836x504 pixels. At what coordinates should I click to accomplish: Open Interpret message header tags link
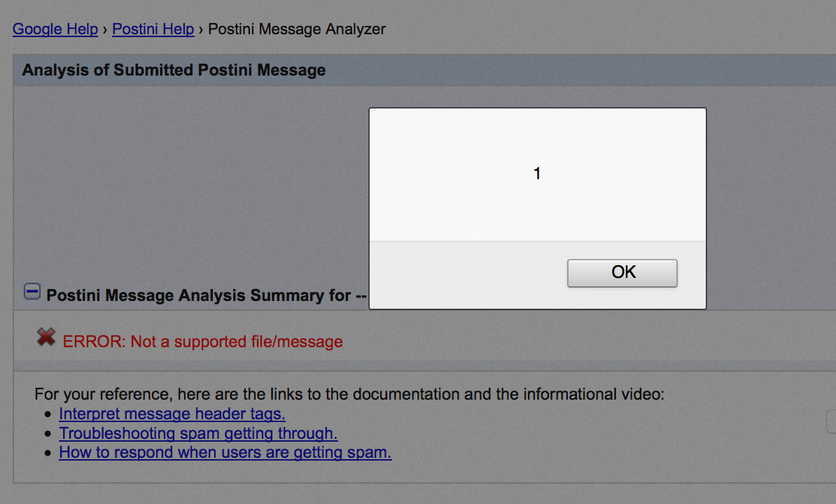172,414
